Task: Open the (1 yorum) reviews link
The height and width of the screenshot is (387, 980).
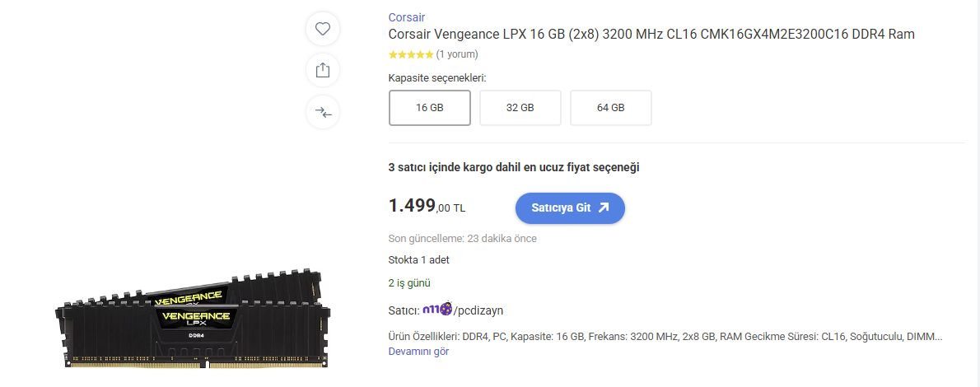Action: [x=456, y=54]
